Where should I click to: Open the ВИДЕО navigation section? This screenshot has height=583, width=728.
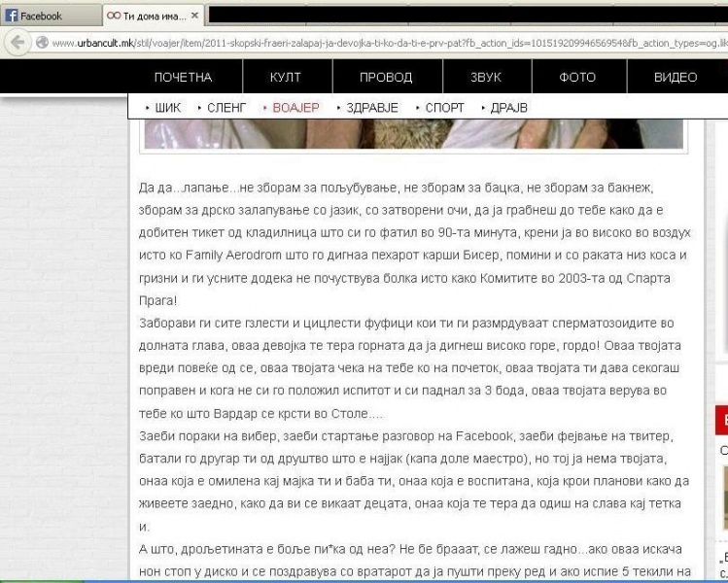[676, 78]
